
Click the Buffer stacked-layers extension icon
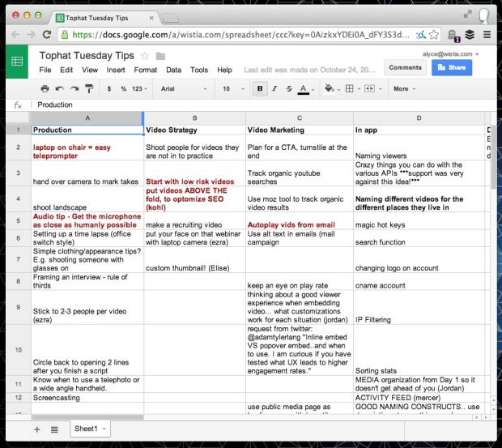tap(470, 35)
